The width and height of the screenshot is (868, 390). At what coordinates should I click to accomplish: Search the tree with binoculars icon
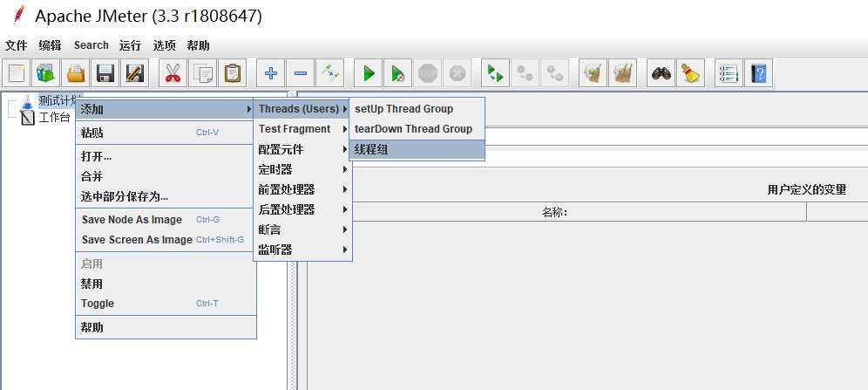point(661,73)
